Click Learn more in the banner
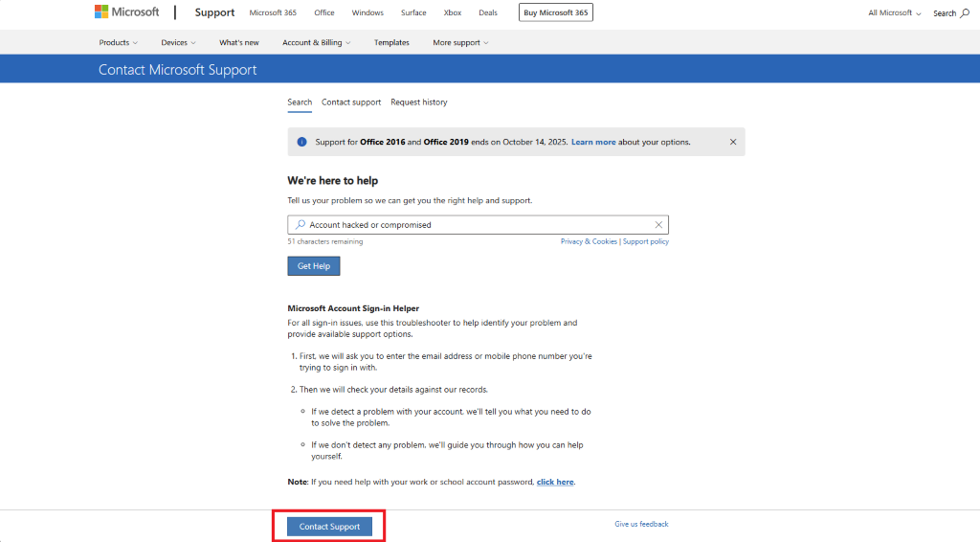The width and height of the screenshot is (980, 542). coord(593,142)
